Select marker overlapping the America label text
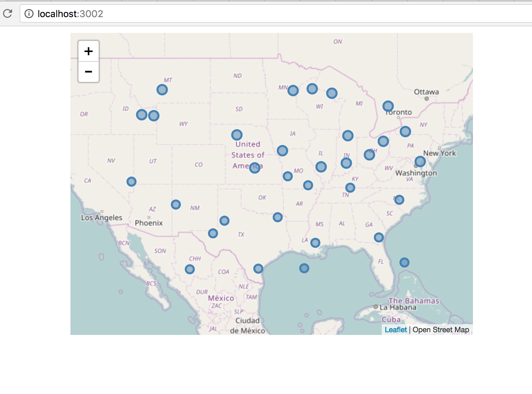Viewport: 532px width, 394px height. click(x=255, y=167)
